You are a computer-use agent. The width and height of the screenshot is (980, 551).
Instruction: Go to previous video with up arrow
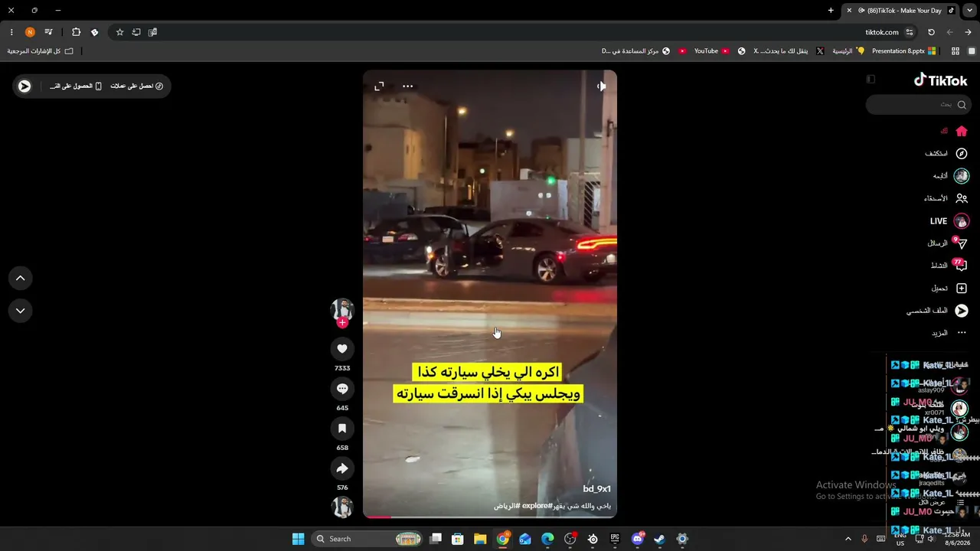click(x=21, y=279)
